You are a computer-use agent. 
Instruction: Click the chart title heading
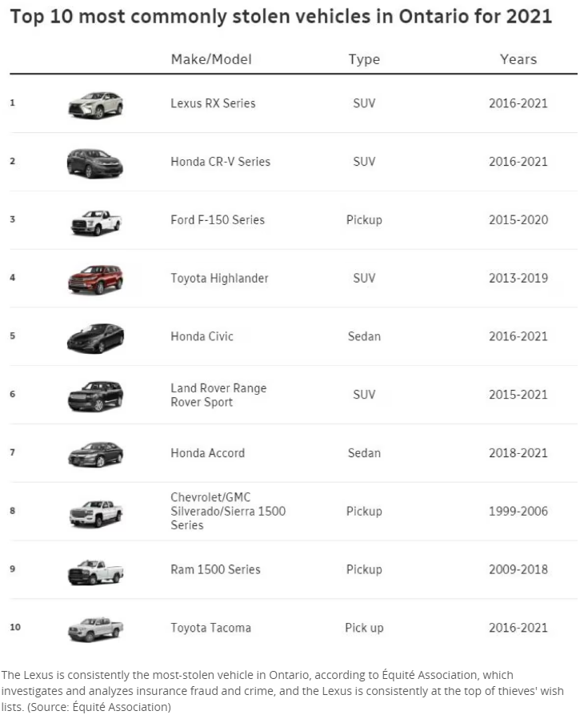point(281,17)
